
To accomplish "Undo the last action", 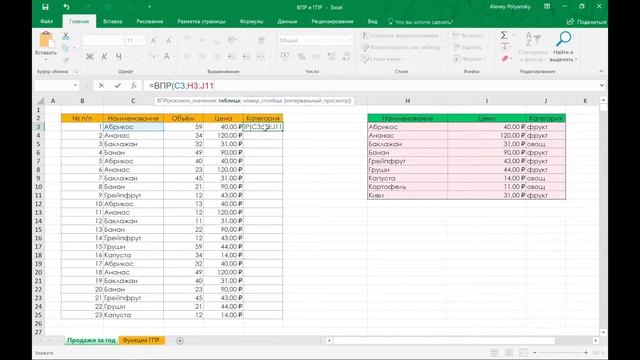I will [67, 7].
